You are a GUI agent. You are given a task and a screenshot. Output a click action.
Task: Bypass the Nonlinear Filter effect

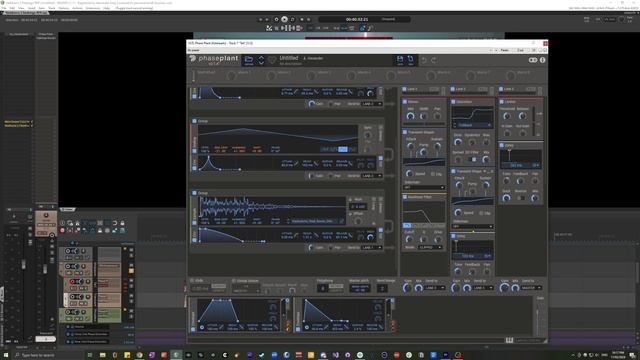(x=405, y=197)
